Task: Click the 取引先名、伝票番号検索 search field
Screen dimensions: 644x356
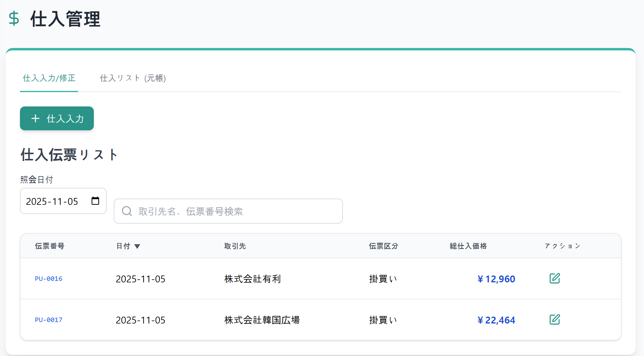Action: click(228, 211)
